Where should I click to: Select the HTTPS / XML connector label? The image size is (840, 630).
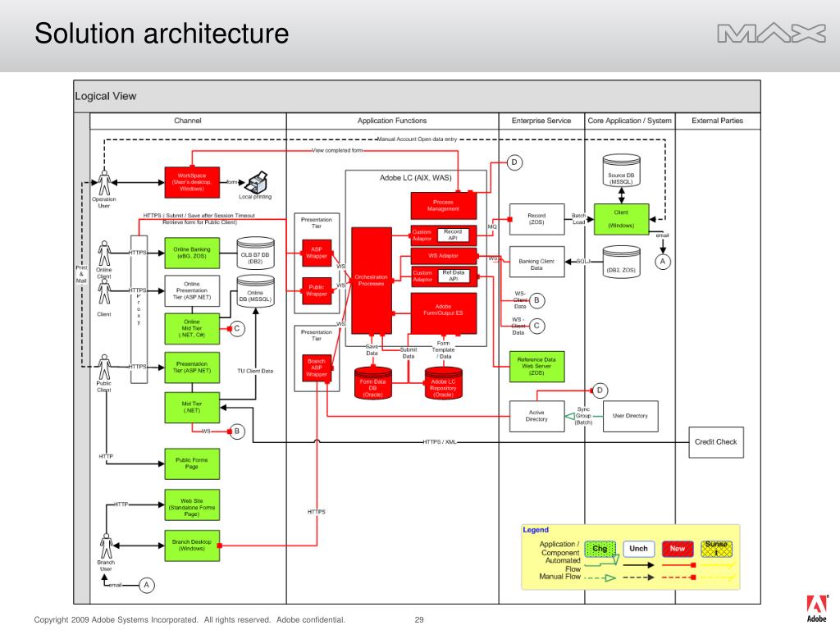[440, 442]
